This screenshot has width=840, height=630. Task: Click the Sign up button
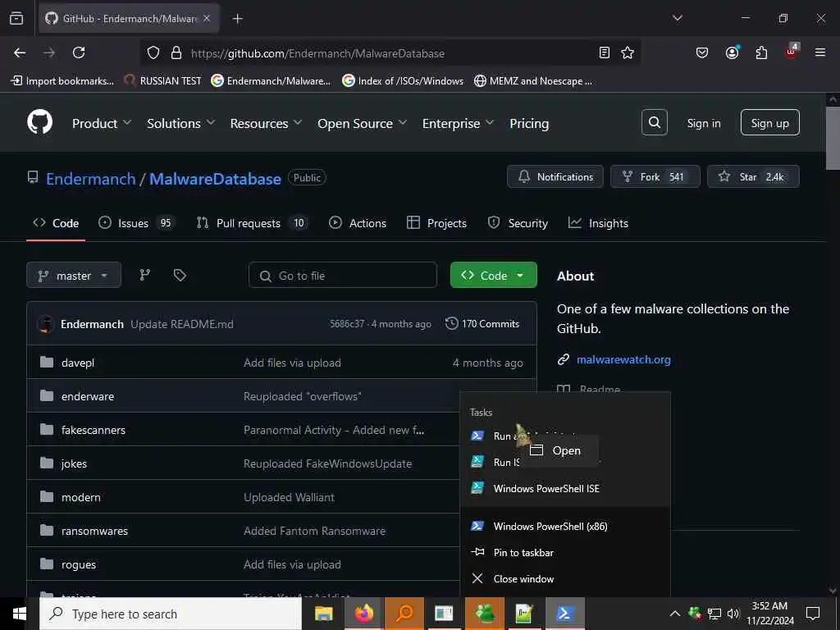(769, 123)
